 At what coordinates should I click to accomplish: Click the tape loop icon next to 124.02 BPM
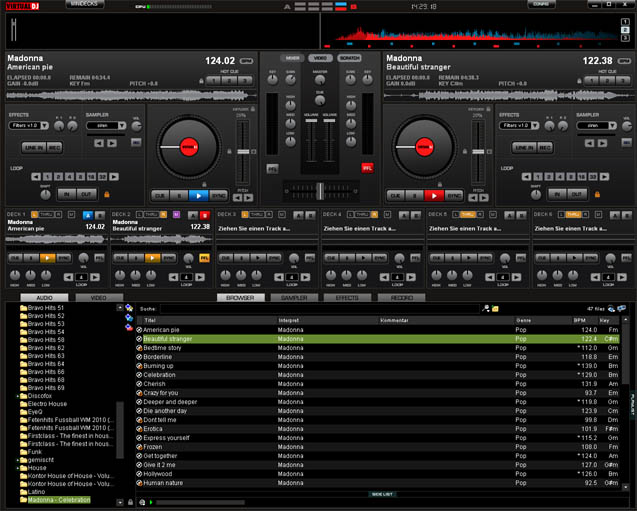[246, 61]
